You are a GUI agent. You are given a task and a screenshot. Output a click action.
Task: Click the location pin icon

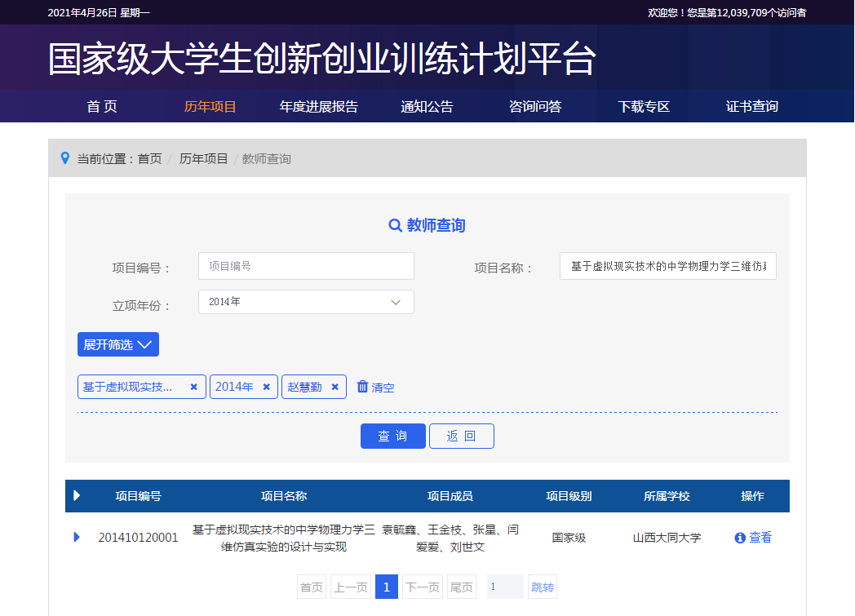tap(65, 158)
